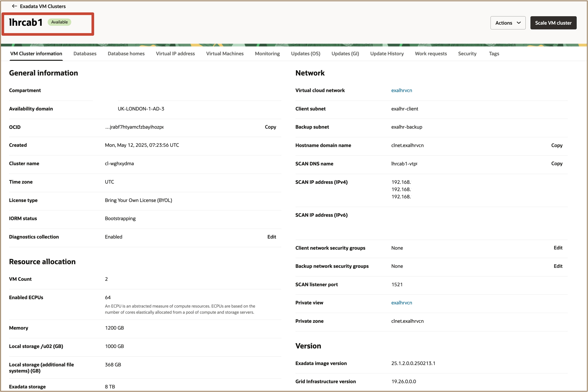Open the Updates (GI) tab
The width and height of the screenshot is (588, 392).
[x=345, y=54]
